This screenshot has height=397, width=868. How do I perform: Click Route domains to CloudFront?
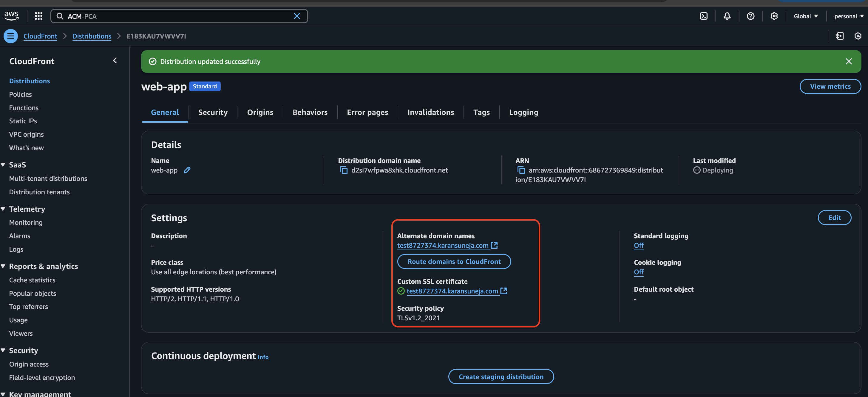[x=454, y=261]
